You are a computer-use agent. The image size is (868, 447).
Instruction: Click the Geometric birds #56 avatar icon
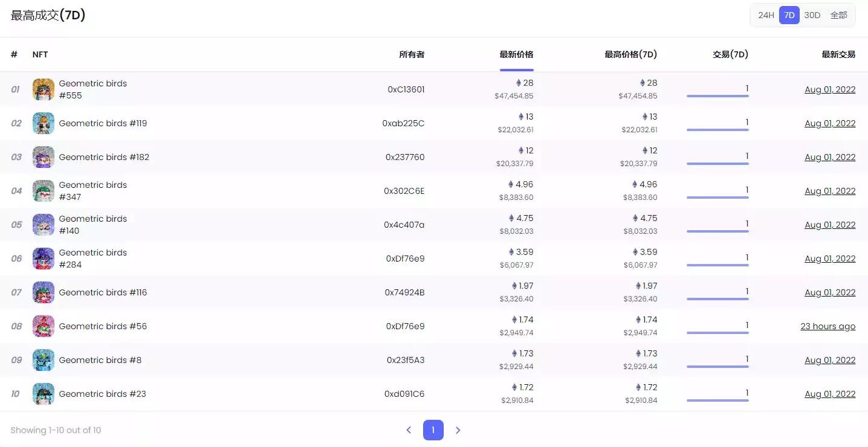click(x=44, y=326)
